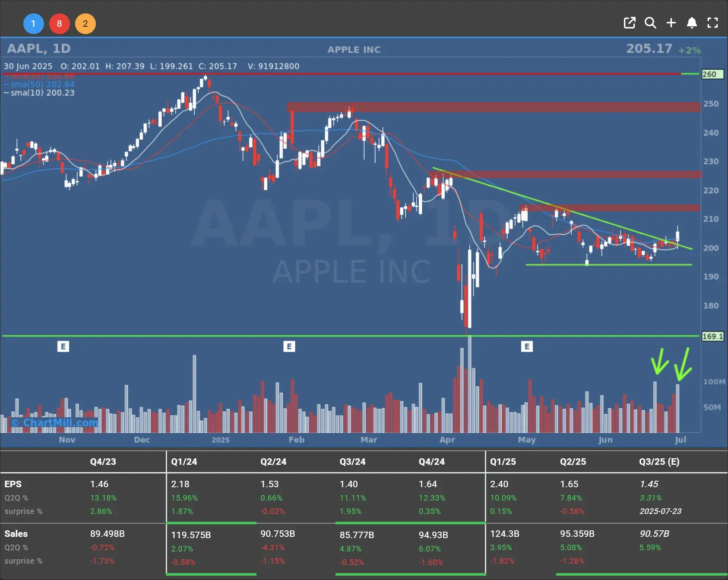Click the 260 resistance price label
728x580 pixels.
(x=712, y=74)
